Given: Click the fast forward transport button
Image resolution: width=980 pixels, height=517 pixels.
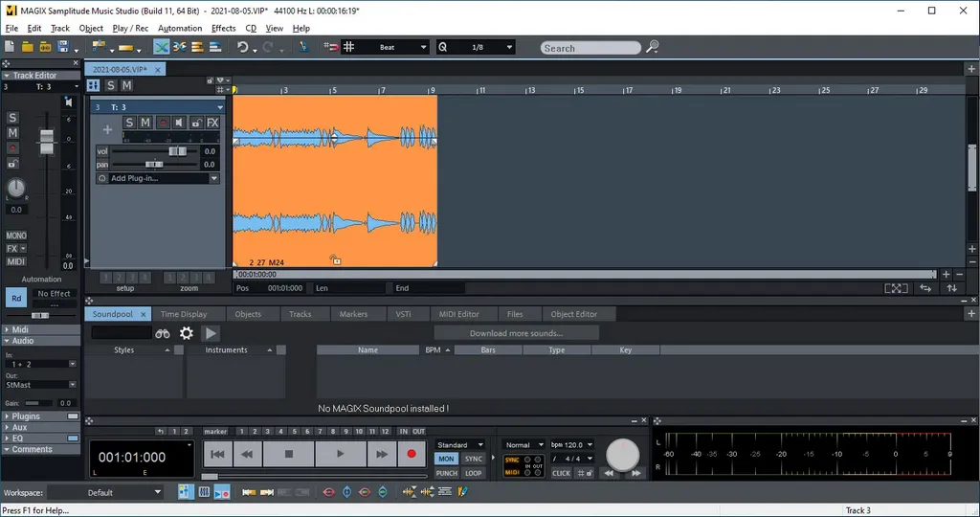Looking at the screenshot, I should (x=381, y=455).
